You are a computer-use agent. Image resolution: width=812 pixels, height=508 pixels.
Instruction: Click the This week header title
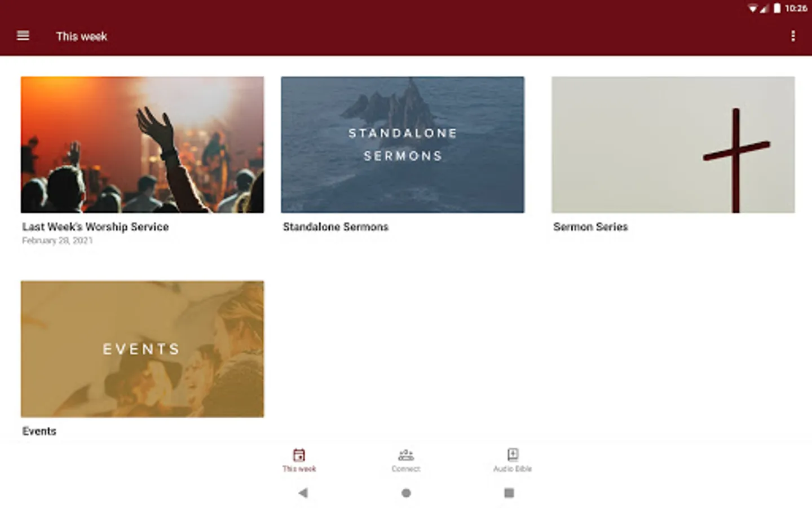(x=82, y=36)
